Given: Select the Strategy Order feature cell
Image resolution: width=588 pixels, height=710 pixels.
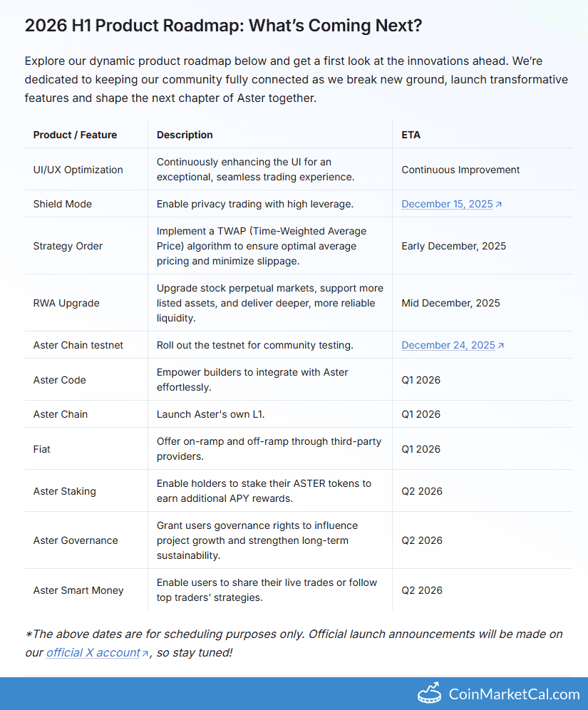Looking at the screenshot, I should click(x=68, y=246).
